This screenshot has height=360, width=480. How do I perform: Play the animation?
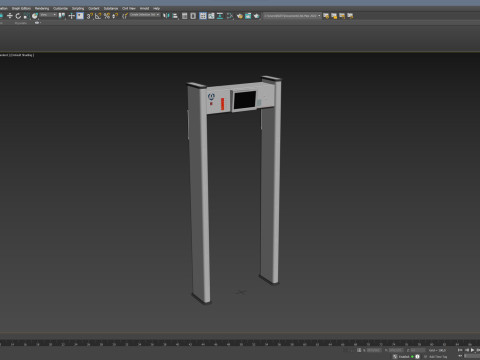click(472, 350)
